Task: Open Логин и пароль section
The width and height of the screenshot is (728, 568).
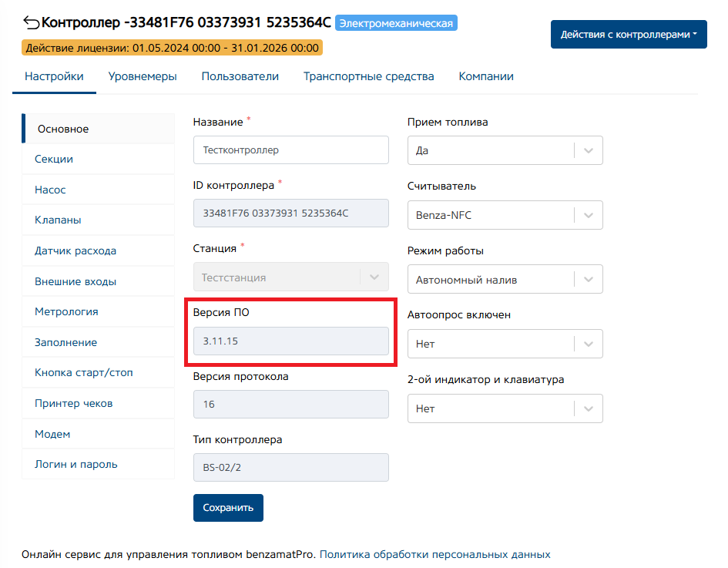Action: tap(75, 464)
